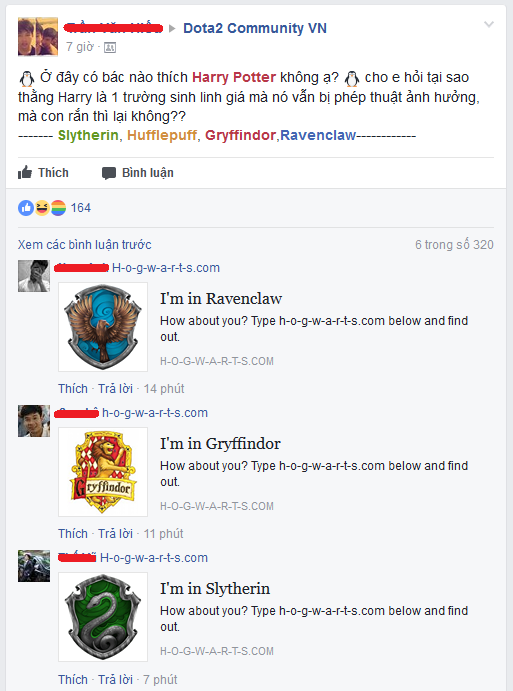513x691 pixels.
Task: Click the Slytherin green hashtag text
Action: (88, 135)
